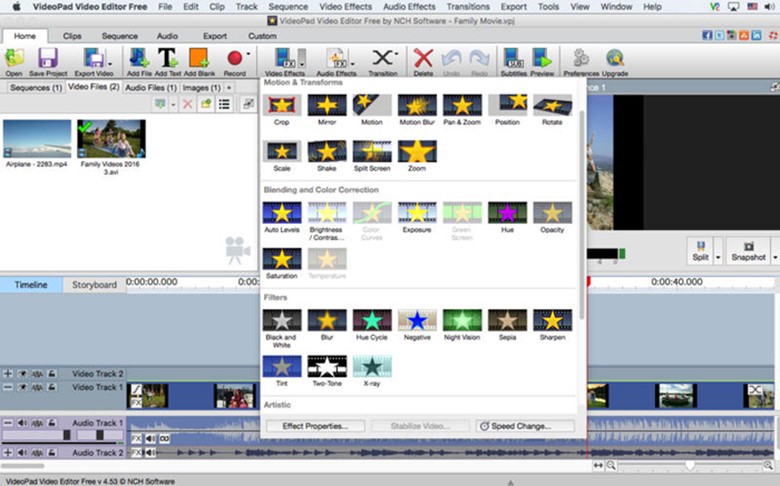Viewport: 780px width, 486px height.
Task: Switch to the Storyboard tab
Action: [94, 285]
